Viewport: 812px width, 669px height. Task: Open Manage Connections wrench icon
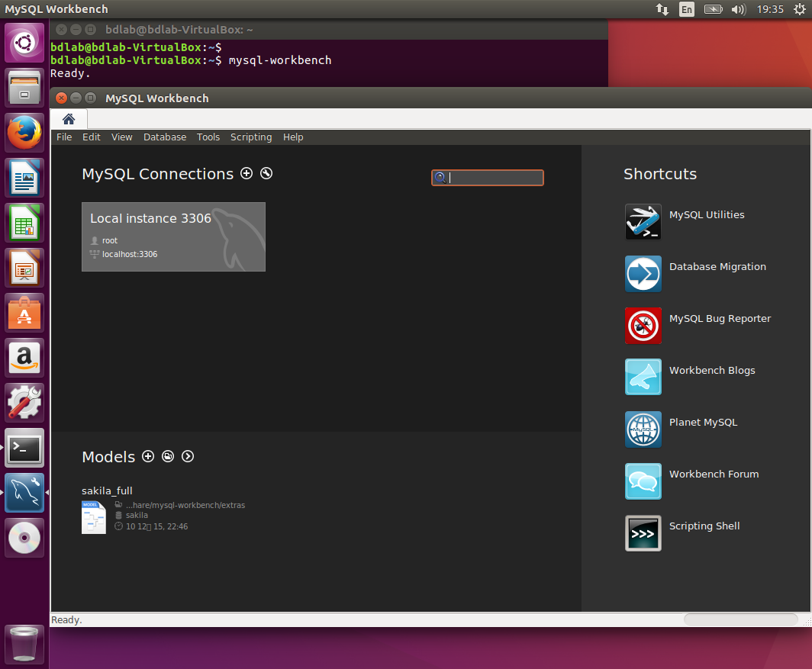pyautogui.click(x=266, y=173)
